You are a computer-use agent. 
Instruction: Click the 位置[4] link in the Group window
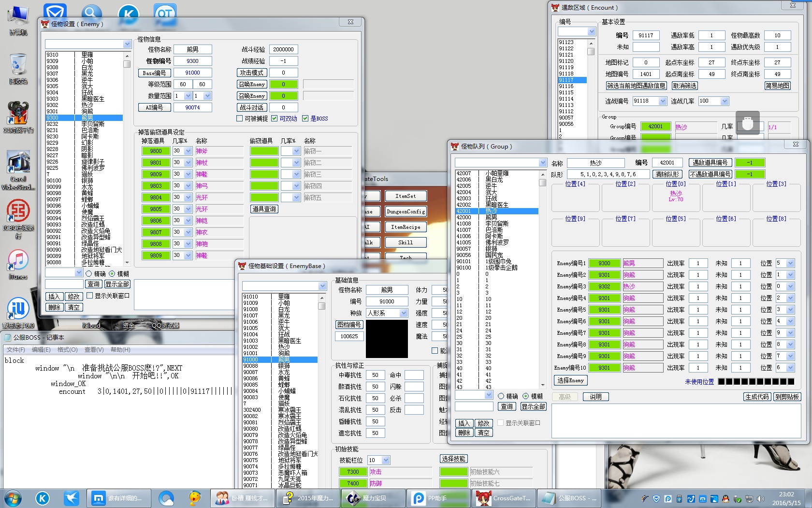[575, 184]
